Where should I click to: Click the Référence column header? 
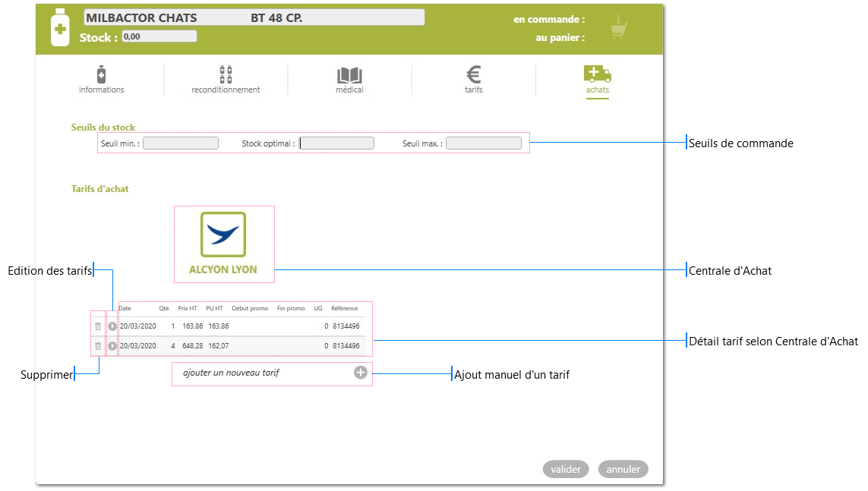(x=344, y=309)
